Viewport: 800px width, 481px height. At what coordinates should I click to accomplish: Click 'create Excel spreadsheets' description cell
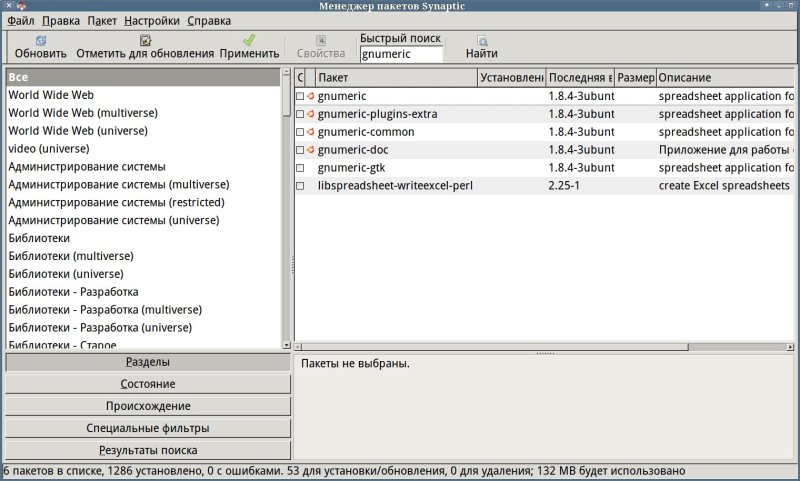point(724,186)
